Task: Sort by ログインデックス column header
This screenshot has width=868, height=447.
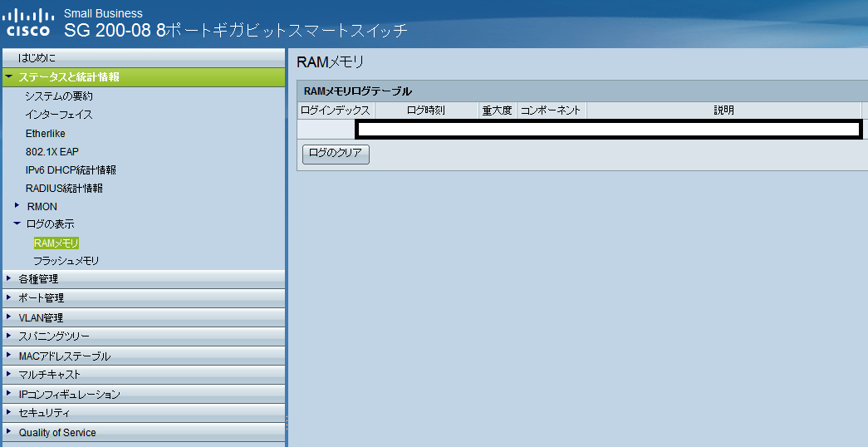Action: click(x=336, y=111)
